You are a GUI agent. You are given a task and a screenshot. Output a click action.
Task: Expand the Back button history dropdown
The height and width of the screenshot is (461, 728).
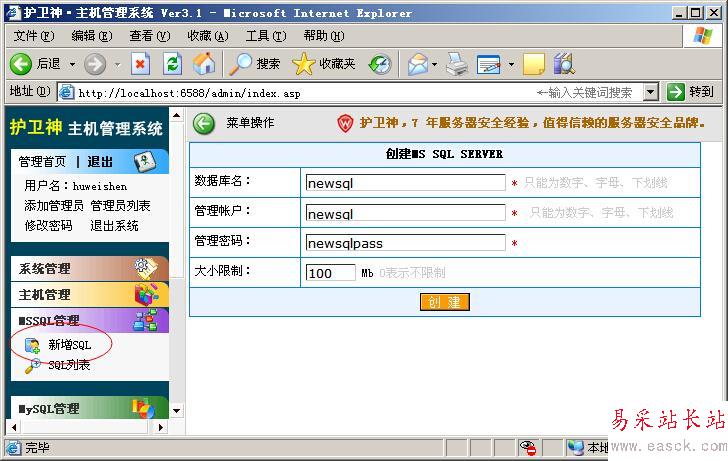(x=72, y=65)
